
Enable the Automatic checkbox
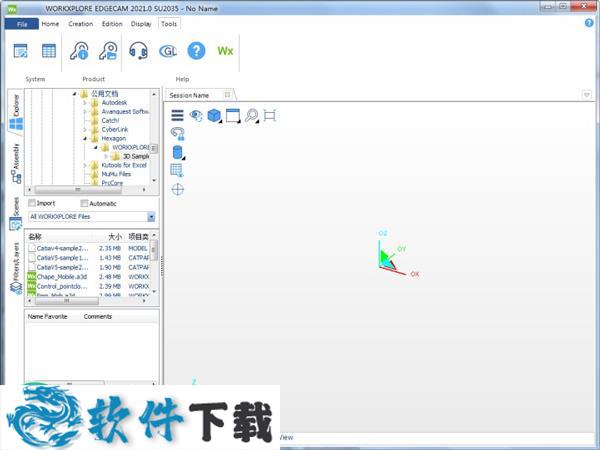84,203
